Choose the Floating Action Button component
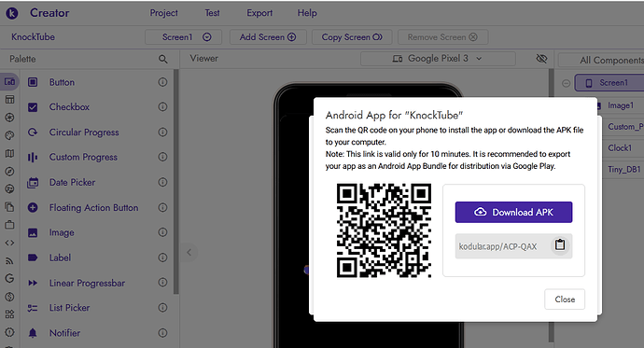Screen dimensions: 644x348 93,208
